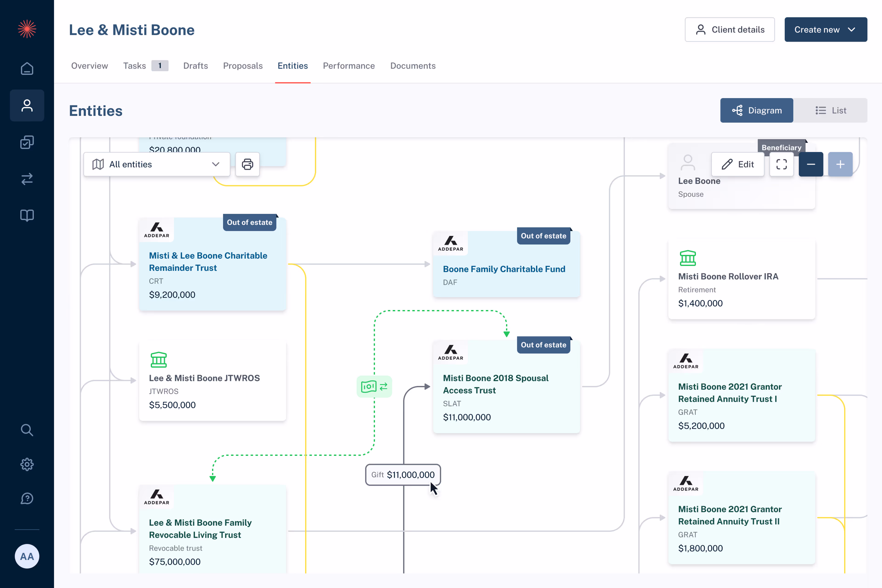Click the red starburst app logo
882x588 pixels.
27,29
